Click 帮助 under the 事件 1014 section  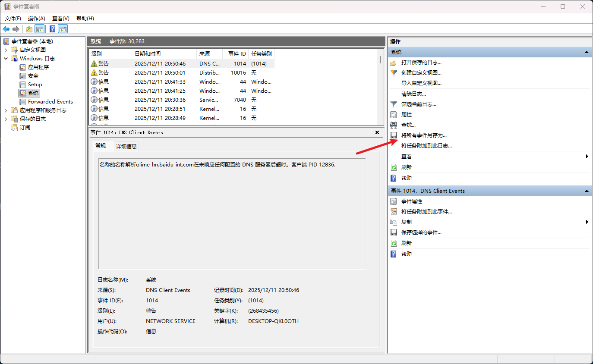click(407, 254)
